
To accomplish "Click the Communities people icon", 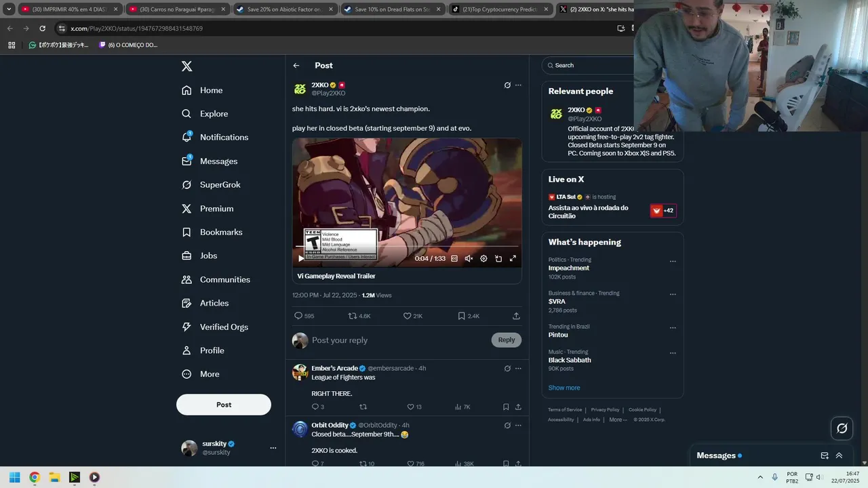I will pos(186,279).
